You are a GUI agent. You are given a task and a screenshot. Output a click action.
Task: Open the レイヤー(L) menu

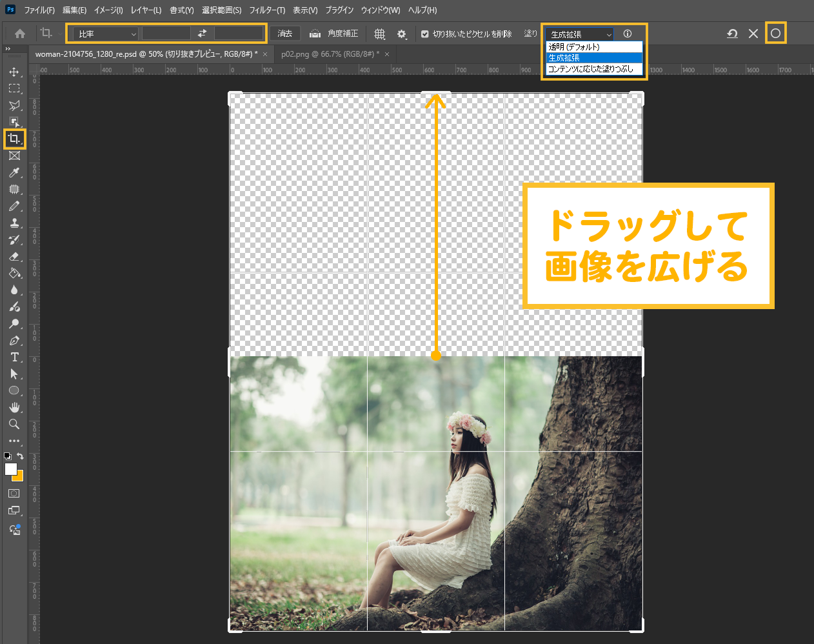point(146,10)
